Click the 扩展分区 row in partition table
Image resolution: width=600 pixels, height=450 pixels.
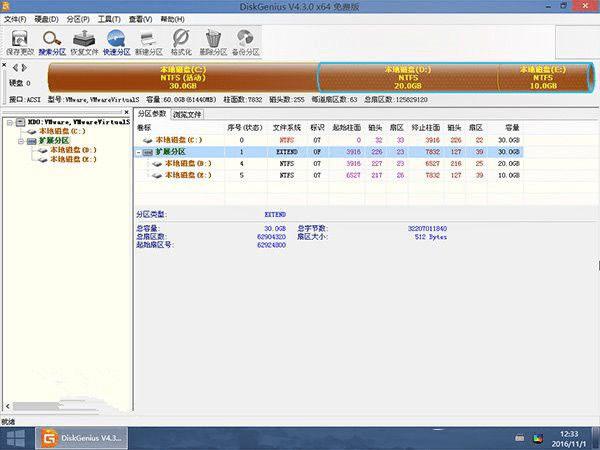coord(329,152)
